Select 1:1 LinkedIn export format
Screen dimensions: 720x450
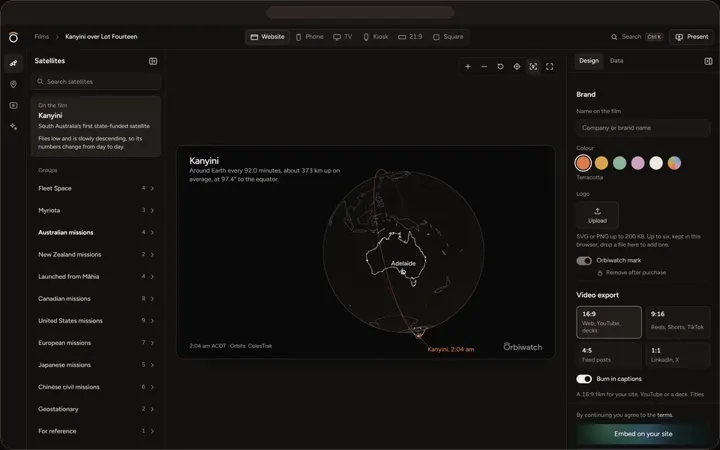click(x=678, y=355)
